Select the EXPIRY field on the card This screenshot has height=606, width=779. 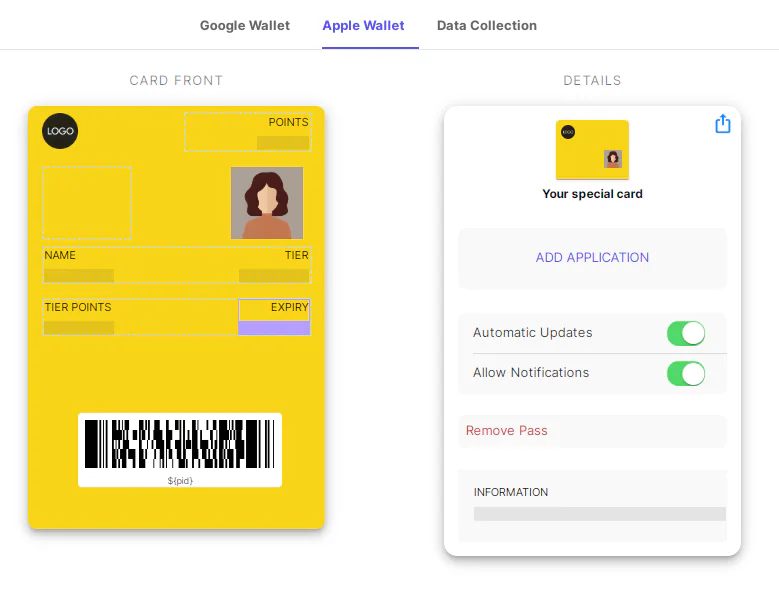click(274, 317)
